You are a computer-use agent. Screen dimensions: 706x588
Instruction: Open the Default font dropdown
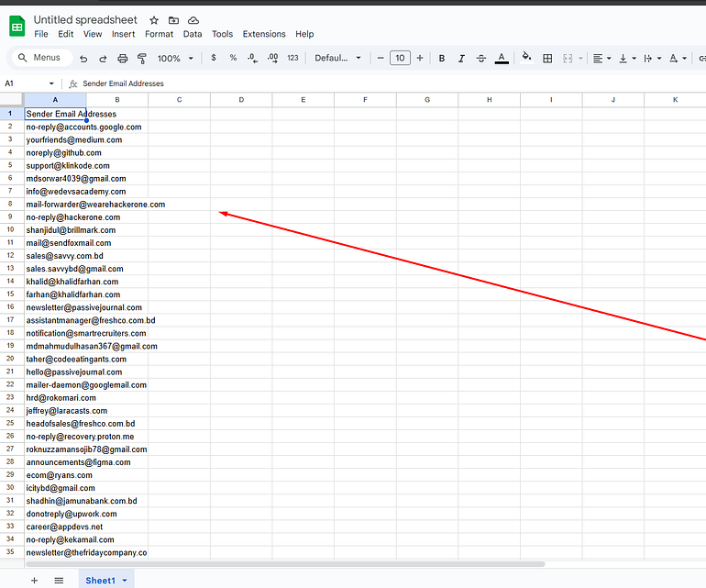(x=337, y=58)
